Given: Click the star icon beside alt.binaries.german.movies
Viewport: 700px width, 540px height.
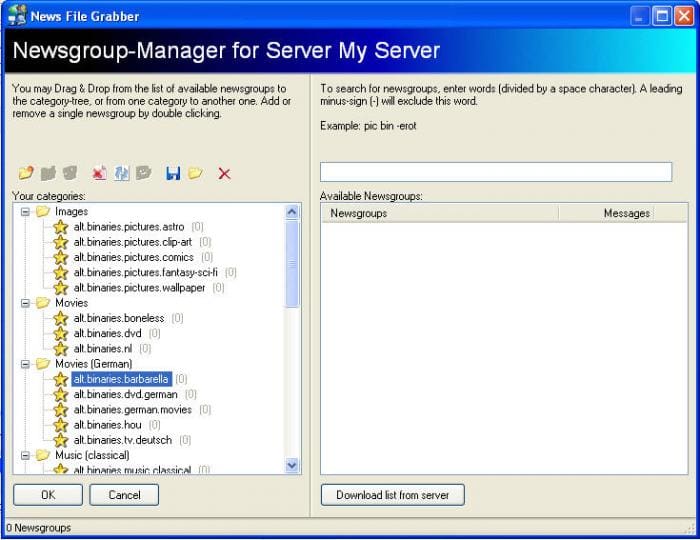Looking at the screenshot, I should click(x=60, y=410).
